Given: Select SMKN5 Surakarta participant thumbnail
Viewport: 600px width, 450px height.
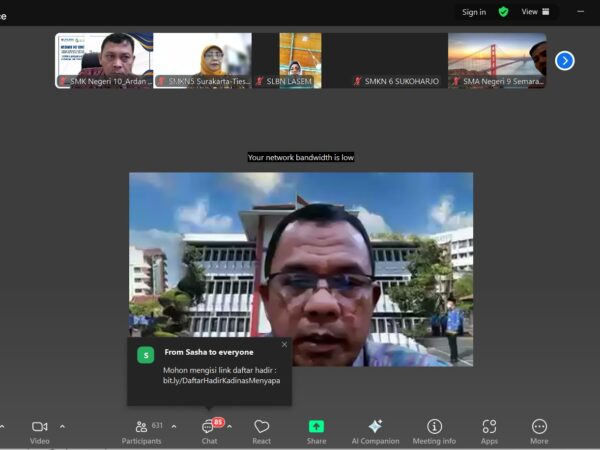Looking at the screenshot, I should point(202,60).
